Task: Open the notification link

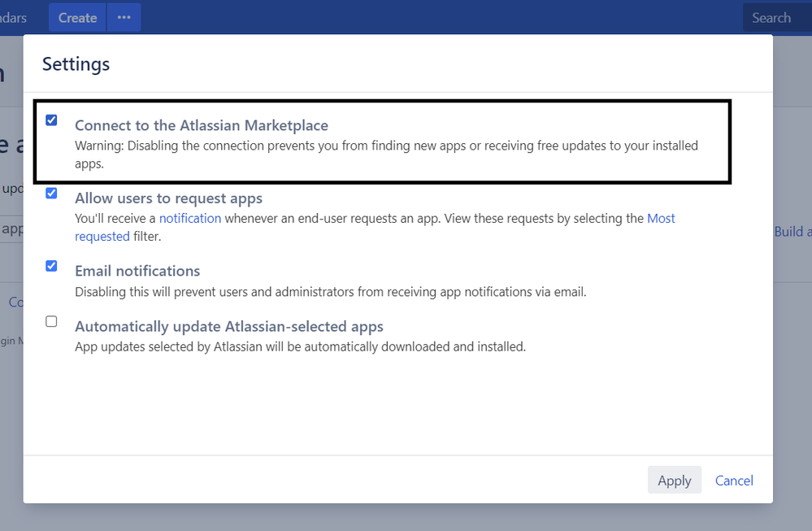Action: pyautogui.click(x=190, y=218)
